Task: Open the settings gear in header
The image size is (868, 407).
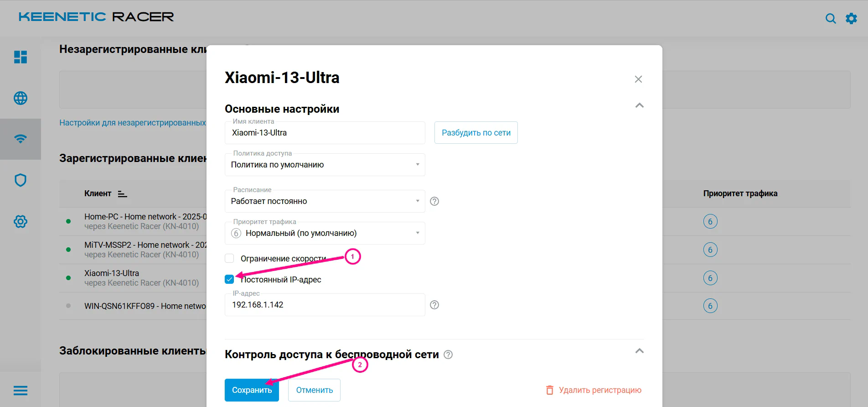Action: 851,18
